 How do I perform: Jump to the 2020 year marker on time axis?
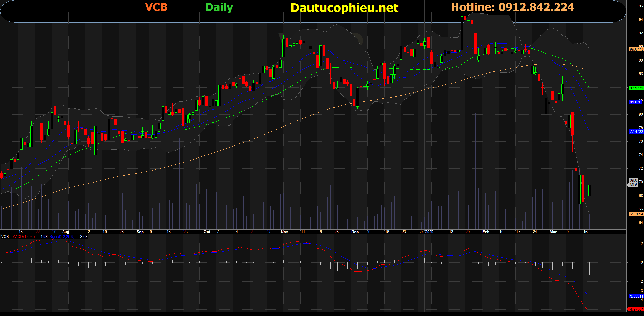click(429, 232)
